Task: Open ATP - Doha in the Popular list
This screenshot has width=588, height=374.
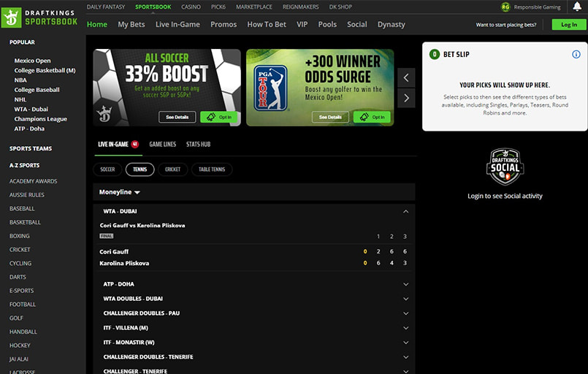Action: (x=29, y=129)
